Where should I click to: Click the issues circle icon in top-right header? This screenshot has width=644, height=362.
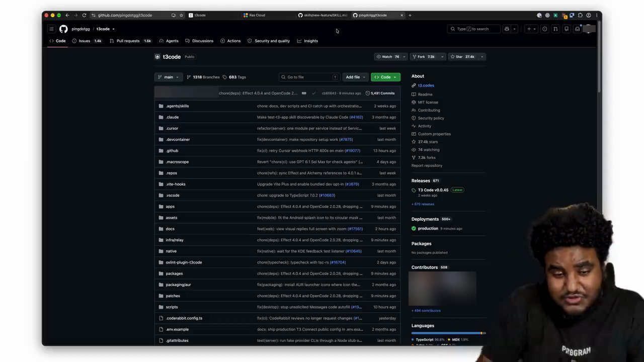tap(544, 29)
